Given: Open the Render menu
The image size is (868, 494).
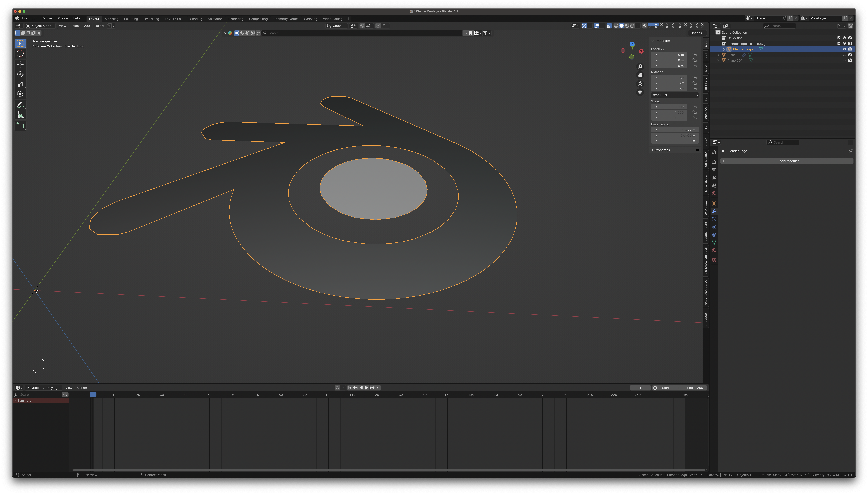Looking at the screenshot, I should point(47,18).
